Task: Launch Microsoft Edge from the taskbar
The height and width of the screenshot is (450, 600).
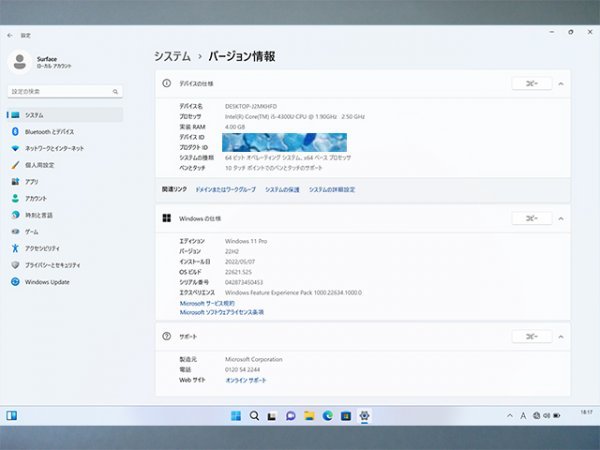Action: coord(327,416)
